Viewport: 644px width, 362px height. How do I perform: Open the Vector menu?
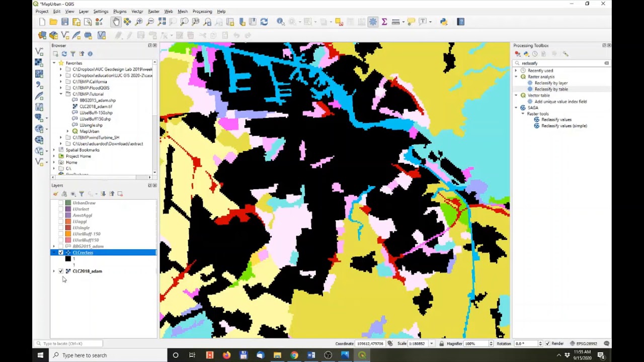click(x=137, y=11)
